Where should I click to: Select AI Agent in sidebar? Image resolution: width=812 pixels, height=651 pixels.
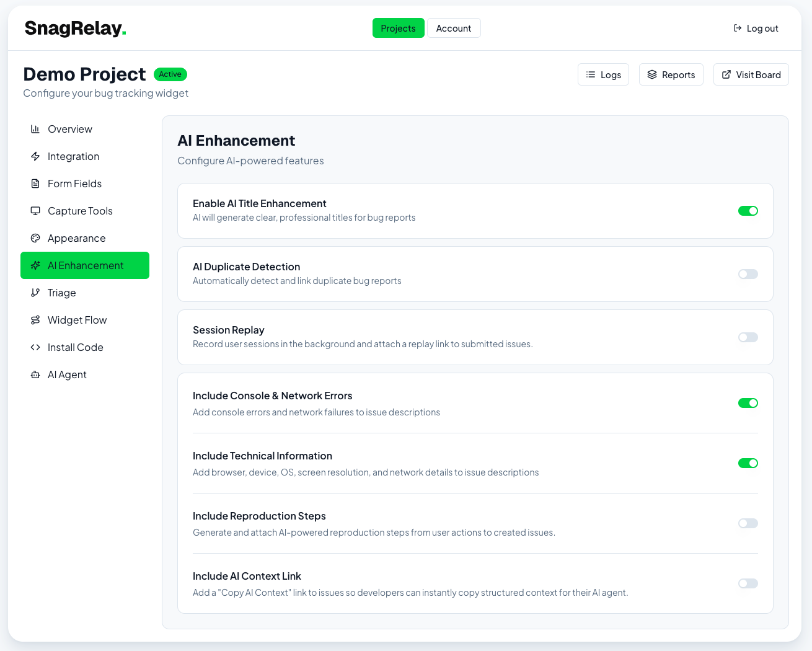click(85, 374)
